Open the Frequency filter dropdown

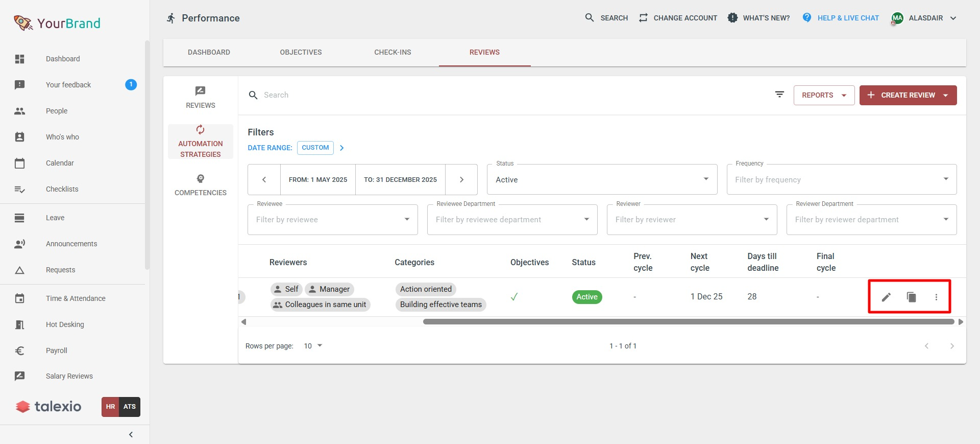coord(841,179)
